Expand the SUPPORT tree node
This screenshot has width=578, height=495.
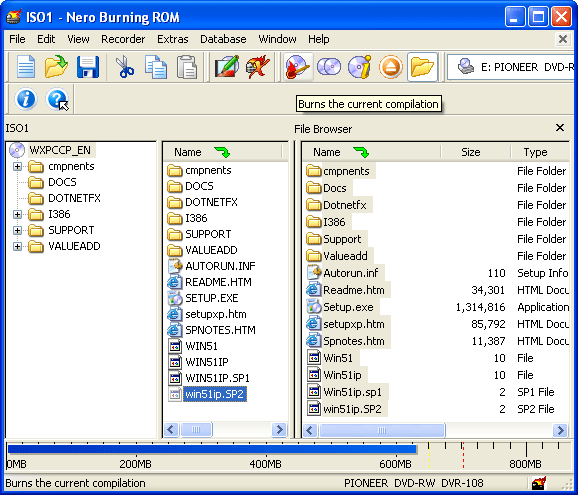[17, 230]
